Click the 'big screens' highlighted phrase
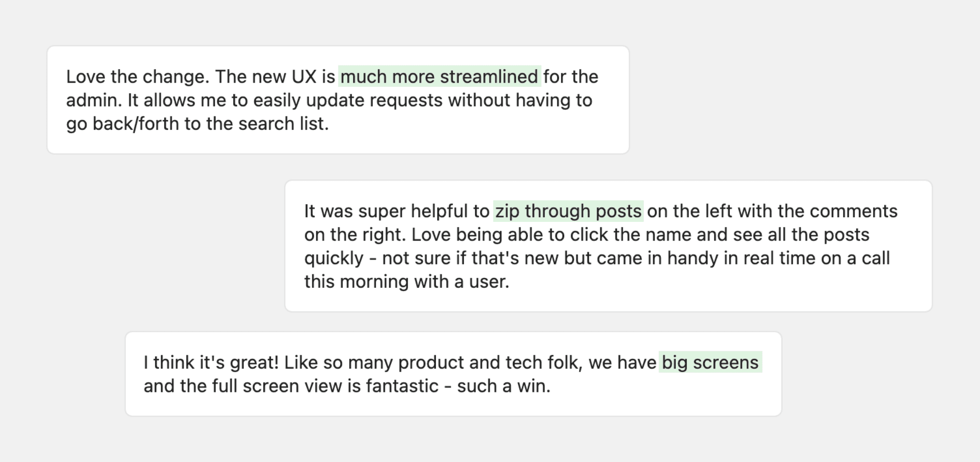980x462 pixels. [x=710, y=362]
